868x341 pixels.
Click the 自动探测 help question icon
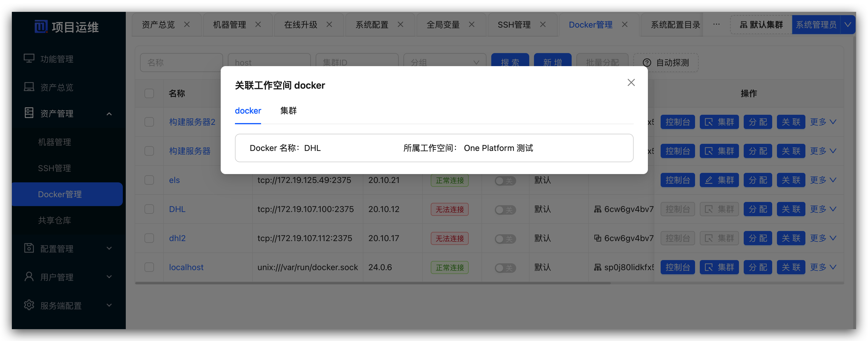point(647,63)
